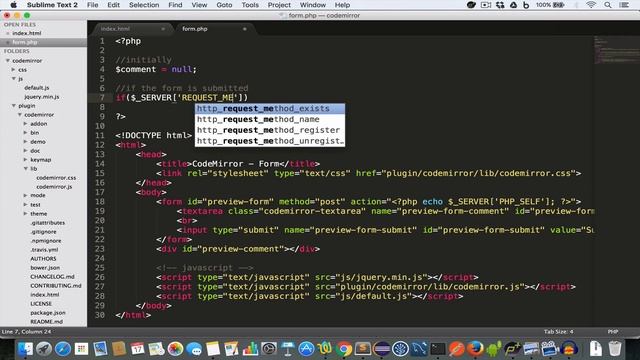
Task: Click Dropbox icon in menu bar
Action: [x=500, y=5]
